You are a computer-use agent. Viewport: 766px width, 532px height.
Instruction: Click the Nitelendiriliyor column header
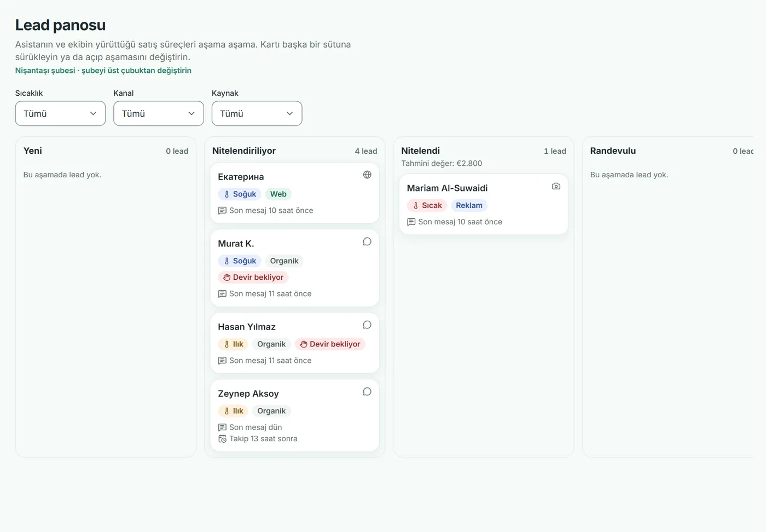pyautogui.click(x=244, y=151)
